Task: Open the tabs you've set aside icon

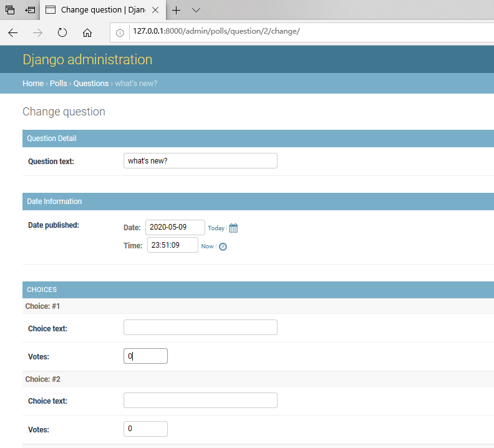Action: point(10,10)
